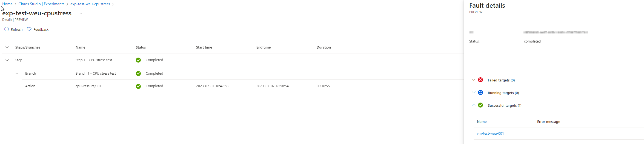Click the Refresh circular arrow icon
This screenshot has width=644, height=144.
(x=7, y=29)
